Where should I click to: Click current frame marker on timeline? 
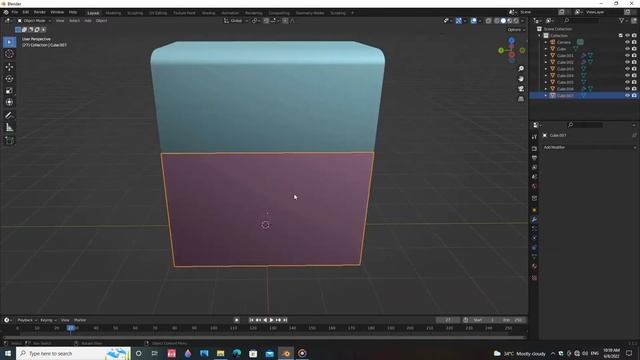(71, 328)
